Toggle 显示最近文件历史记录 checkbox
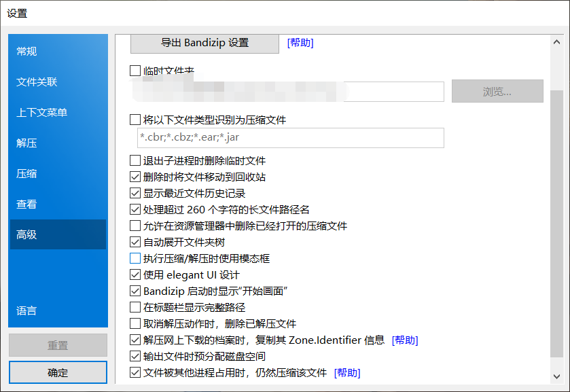 [x=135, y=193]
